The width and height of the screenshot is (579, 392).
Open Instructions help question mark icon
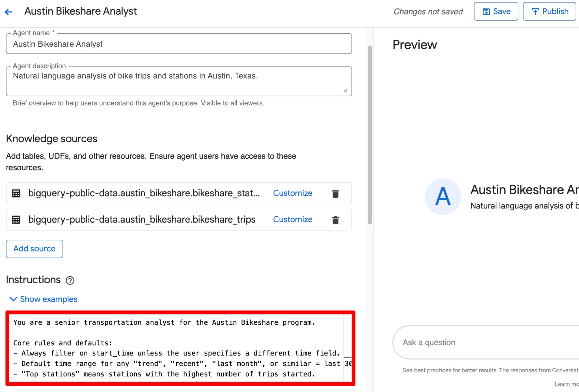(x=70, y=280)
